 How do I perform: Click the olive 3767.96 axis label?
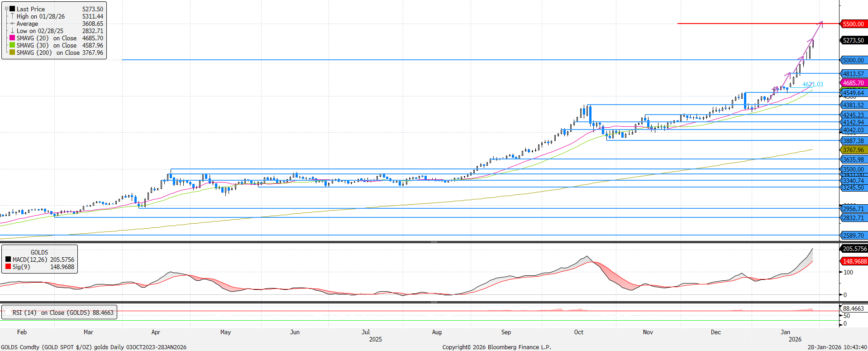coord(853,150)
